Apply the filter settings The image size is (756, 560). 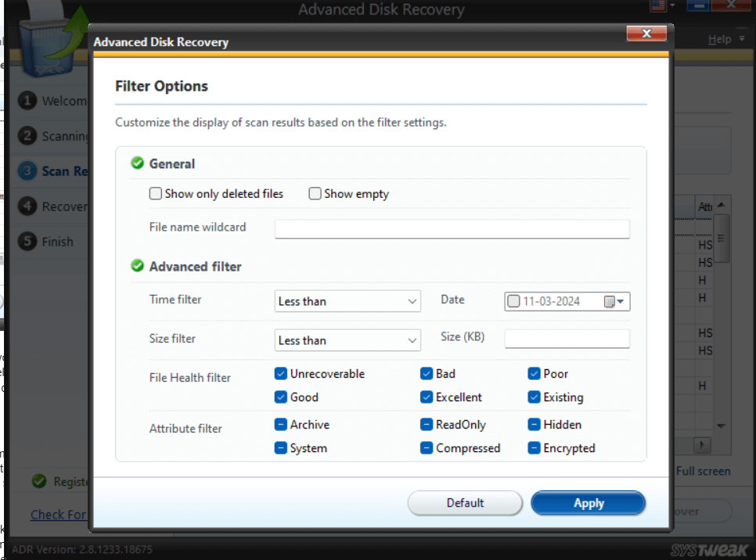(x=589, y=503)
